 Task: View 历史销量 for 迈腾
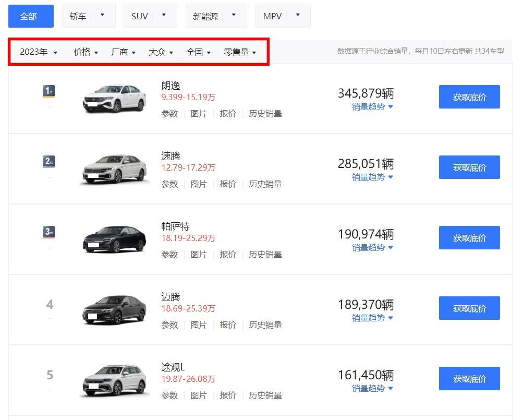click(265, 325)
